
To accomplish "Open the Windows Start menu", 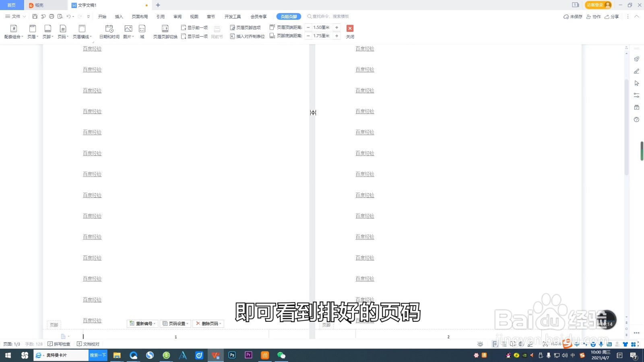I will click(8, 355).
